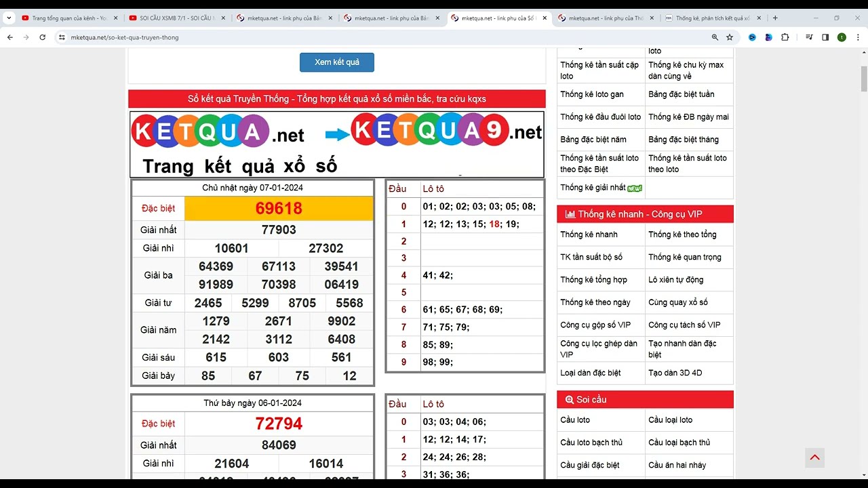Open 'Công cụ lọc ghép dàn VIP' link
The width and height of the screenshot is (868, 488).
(599, 349)
